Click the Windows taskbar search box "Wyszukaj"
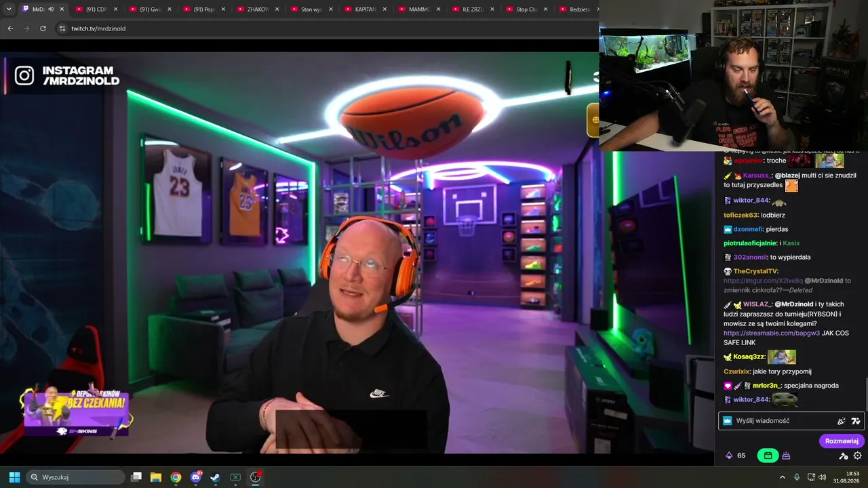868x488 pixels. coord(75,477)
